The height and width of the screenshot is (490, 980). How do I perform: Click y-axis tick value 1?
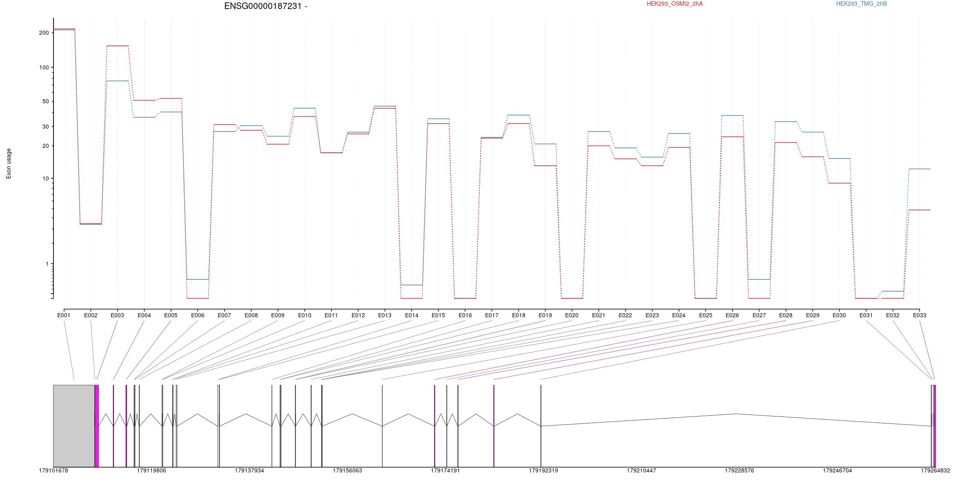[x=47, y=264]
